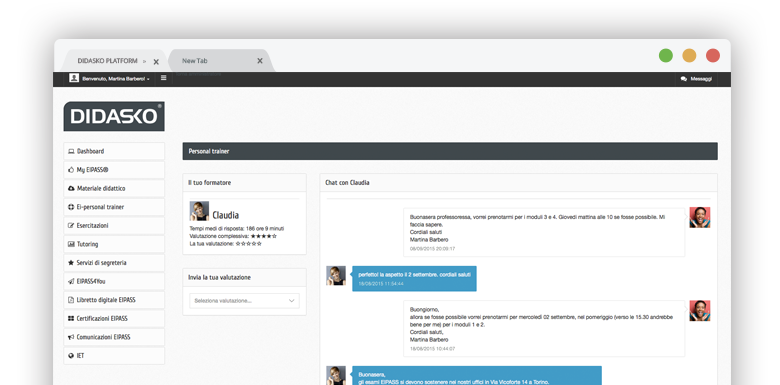The image size is (780, 385).
Task: Click the red window control button
Action: tap(713, 55)
